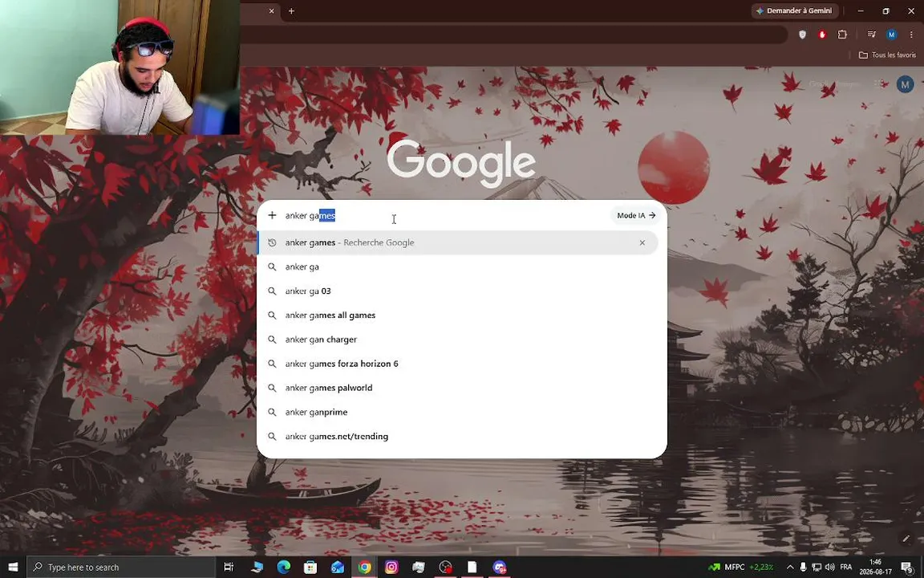924x578 pixels.
Task: Open Task View on the taskbar
Action: [229, 567]
